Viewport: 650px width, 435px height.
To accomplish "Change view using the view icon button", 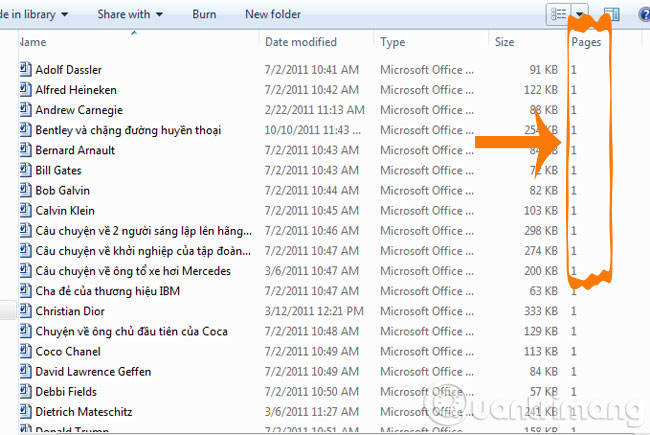I will pos(558,15).
